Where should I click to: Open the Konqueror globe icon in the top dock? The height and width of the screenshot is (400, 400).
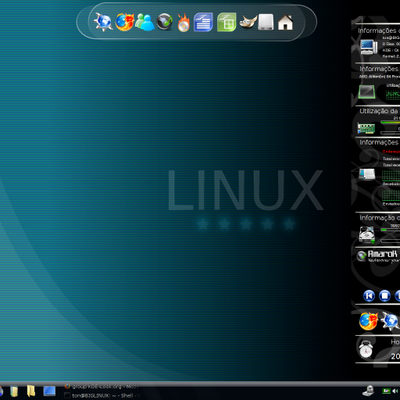[x=103, y=22]
